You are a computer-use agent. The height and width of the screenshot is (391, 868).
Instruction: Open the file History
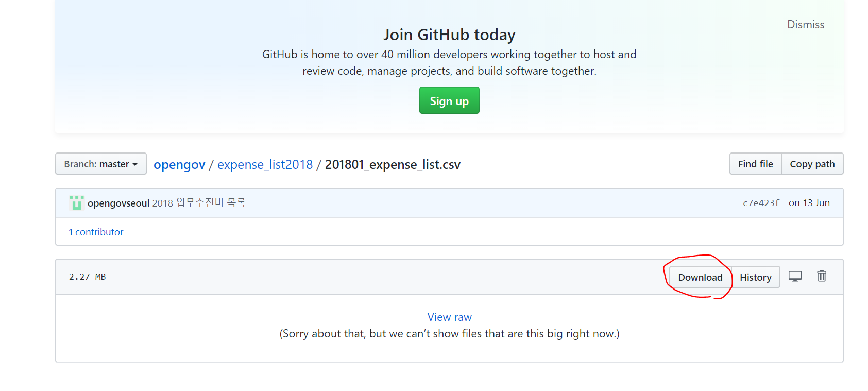tap(756, 277)
